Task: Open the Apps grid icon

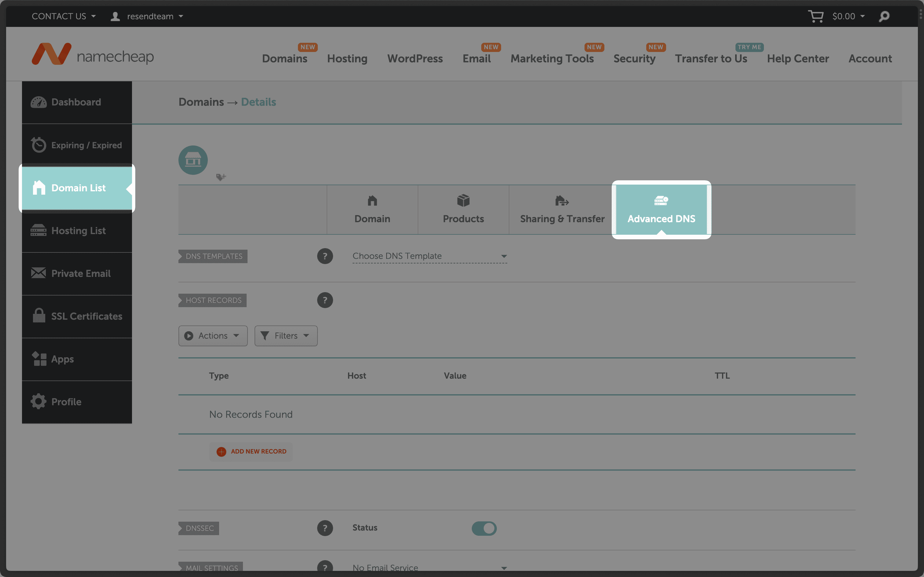Action: (x=38, y=359)
